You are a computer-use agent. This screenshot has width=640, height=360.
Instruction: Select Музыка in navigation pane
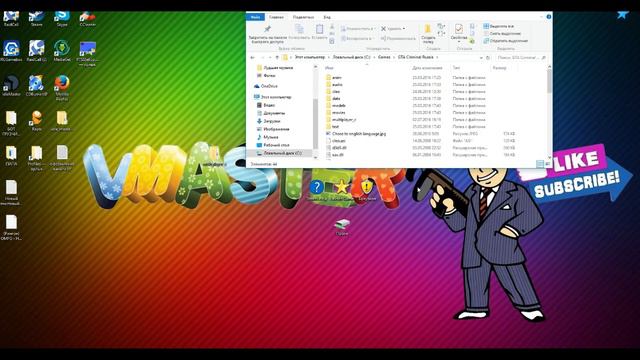click(x=267, y=137)
